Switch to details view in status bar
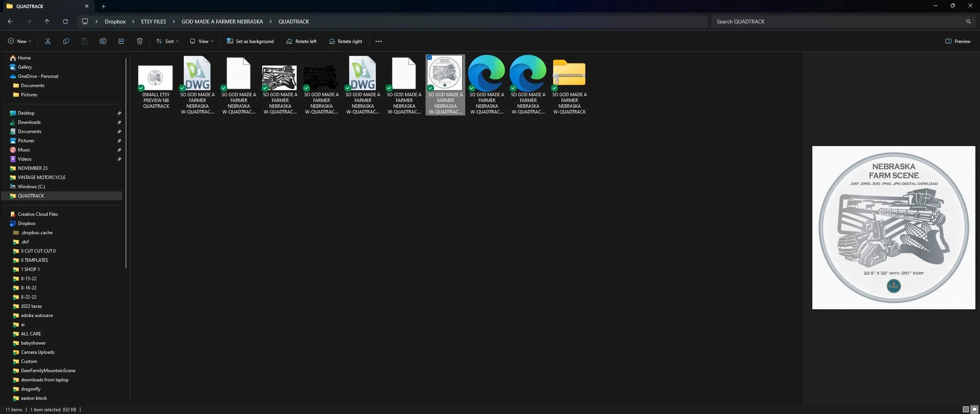Image resolution: width=980 pixels, height=414 pixels. (965, 409)
